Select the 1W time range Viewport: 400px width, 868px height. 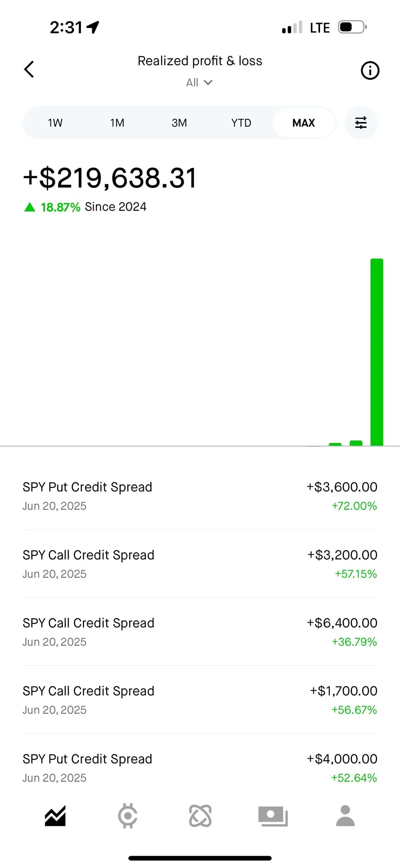point(55,123)
